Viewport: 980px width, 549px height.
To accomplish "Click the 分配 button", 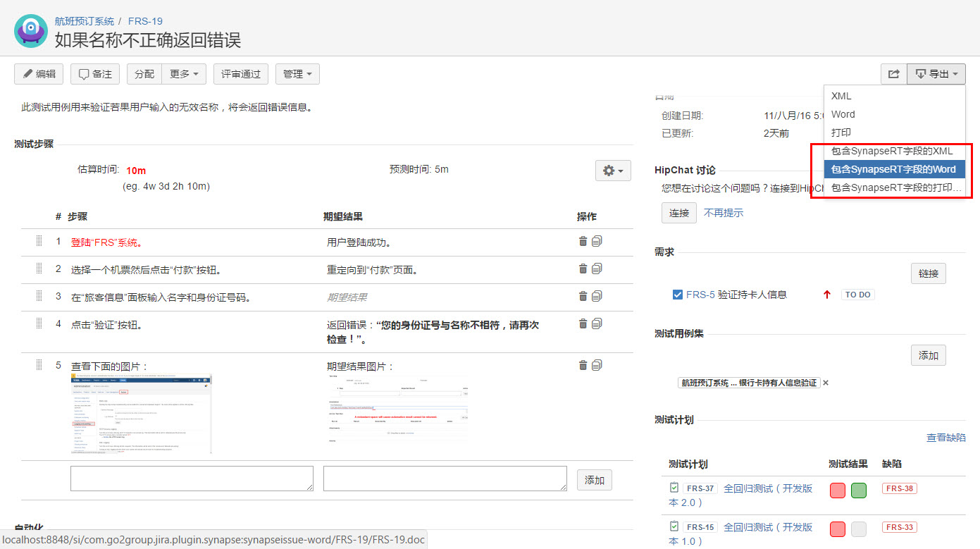I will click(x=144, y=74).
